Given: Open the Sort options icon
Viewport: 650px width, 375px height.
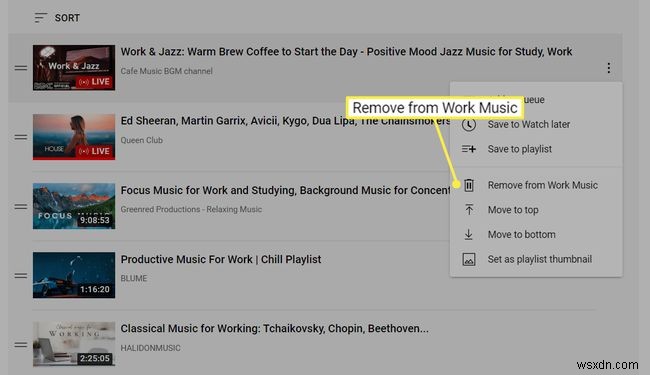Looking at the screenshot, I should tap(40, 18).
